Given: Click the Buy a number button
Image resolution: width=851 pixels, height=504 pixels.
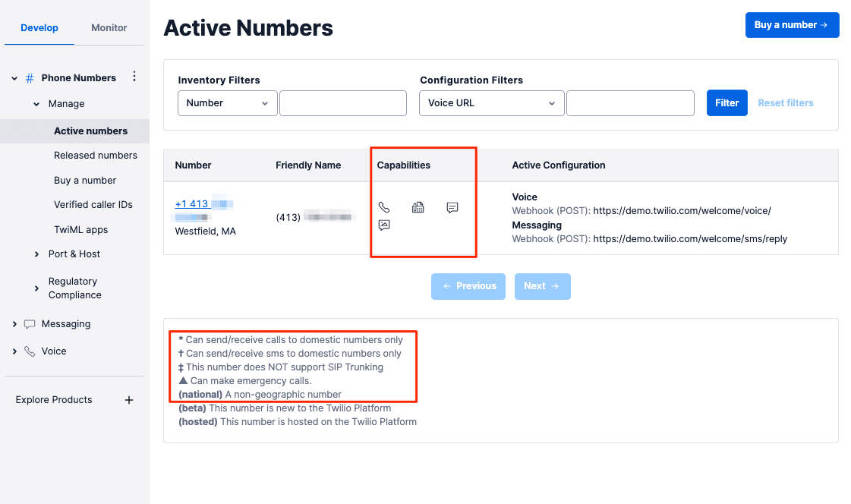Looking at the screenshot, I should tap(792, 25).
